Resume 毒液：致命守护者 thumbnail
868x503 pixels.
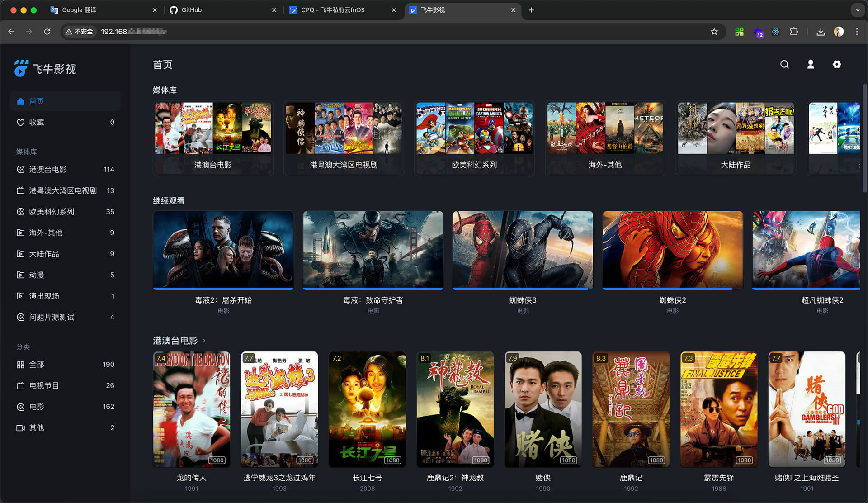click(x=373, y=249)
